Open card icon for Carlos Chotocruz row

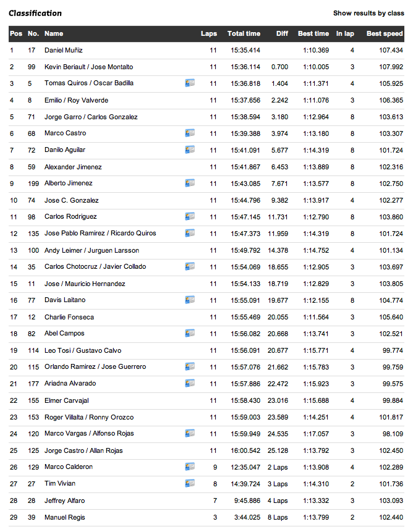(x=190, y=266)
